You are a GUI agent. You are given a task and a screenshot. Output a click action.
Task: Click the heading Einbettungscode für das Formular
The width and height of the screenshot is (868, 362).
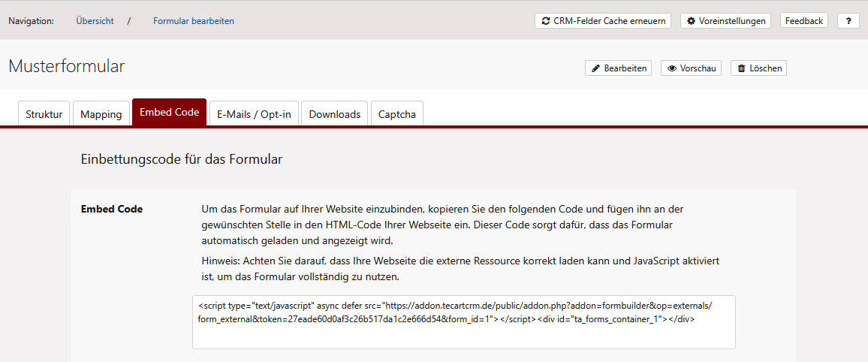pyautogui.click(x=181, y=159)
